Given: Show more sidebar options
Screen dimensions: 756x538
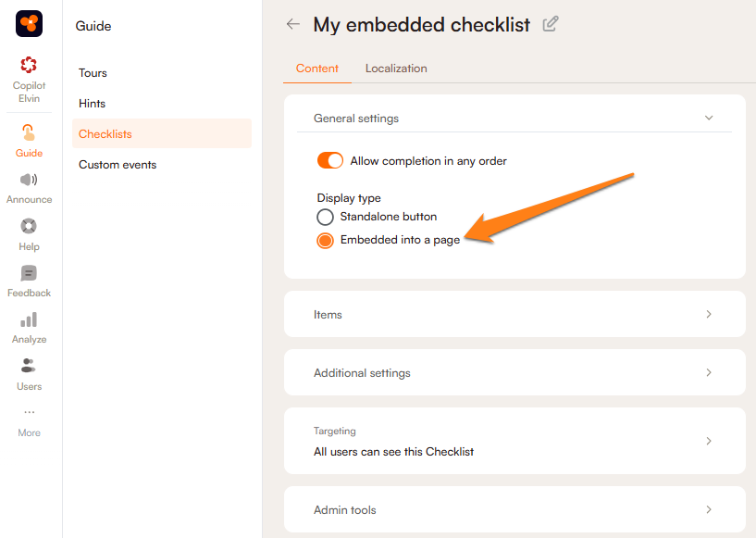Looking at the screenshot, I should click(x=29, y=413).
